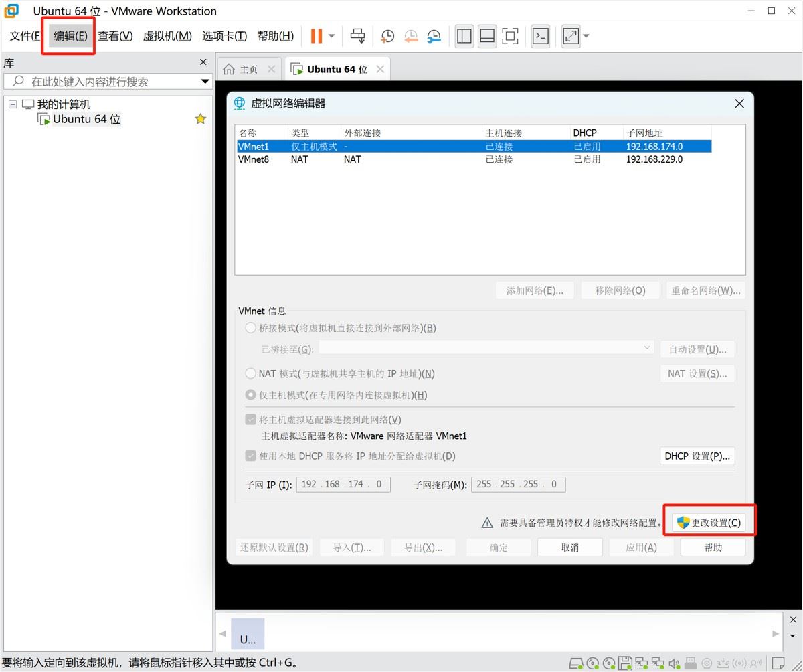Screen dimensions: 803x672
Task: Close the Ubuntu 64 位 tab
Action: coord(380,69)
